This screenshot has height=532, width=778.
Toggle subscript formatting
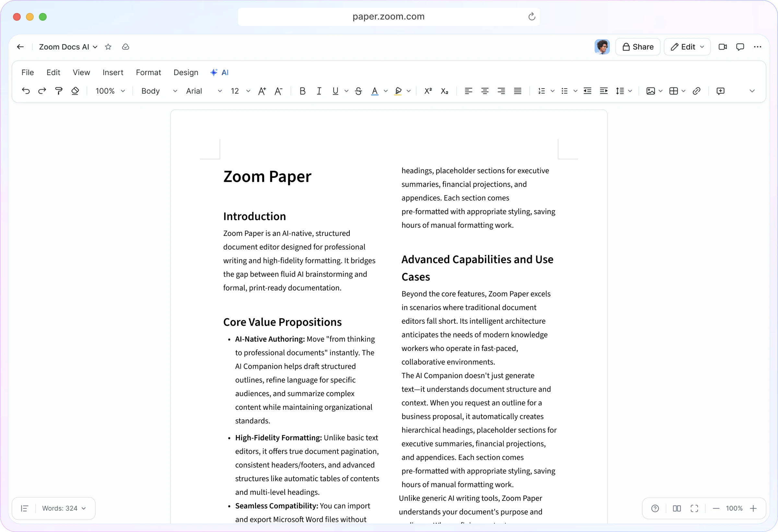tap(444, 91)
